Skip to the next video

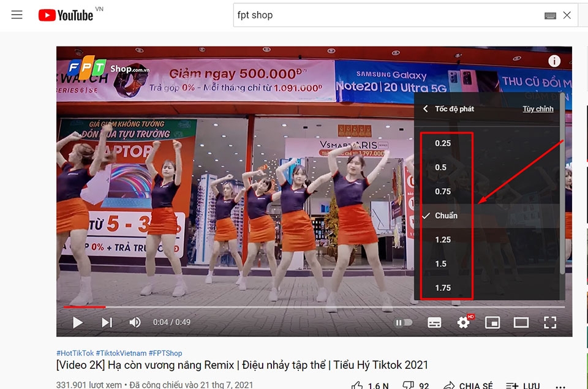pos(107,322)
